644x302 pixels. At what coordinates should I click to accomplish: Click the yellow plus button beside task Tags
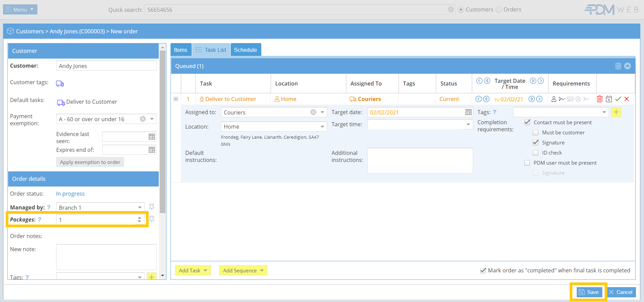point(616,112)
